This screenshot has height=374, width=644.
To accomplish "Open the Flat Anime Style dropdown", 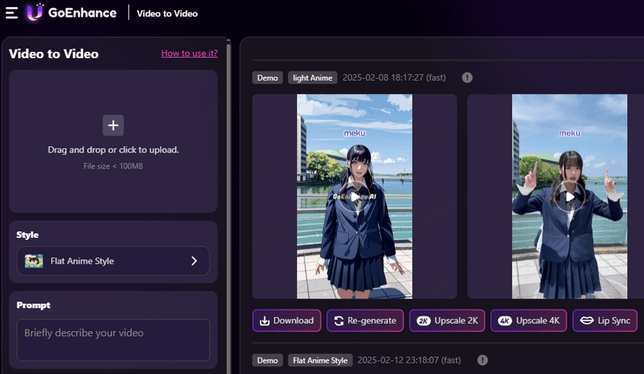I will pyautogui.click(x=113, y=261).
